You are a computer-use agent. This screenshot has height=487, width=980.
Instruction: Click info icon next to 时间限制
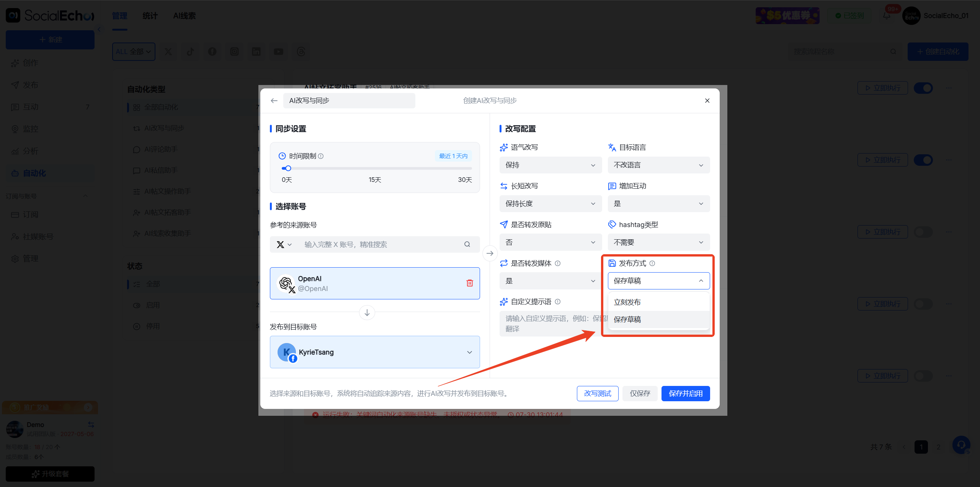pyautogui.click(x=321, y=156)
